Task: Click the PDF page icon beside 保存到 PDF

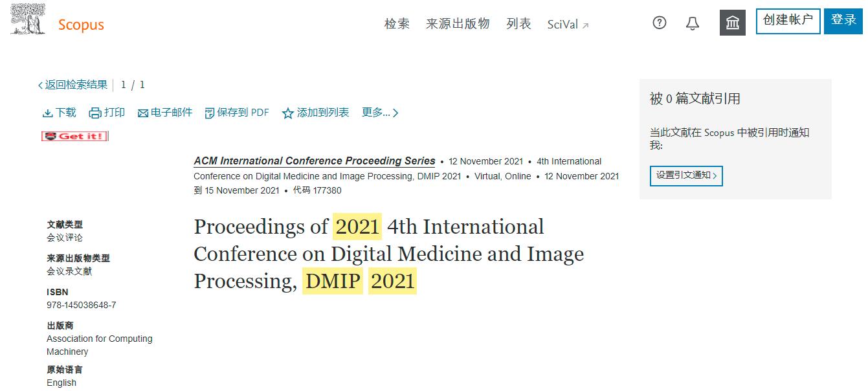Action: coord(209,113)
